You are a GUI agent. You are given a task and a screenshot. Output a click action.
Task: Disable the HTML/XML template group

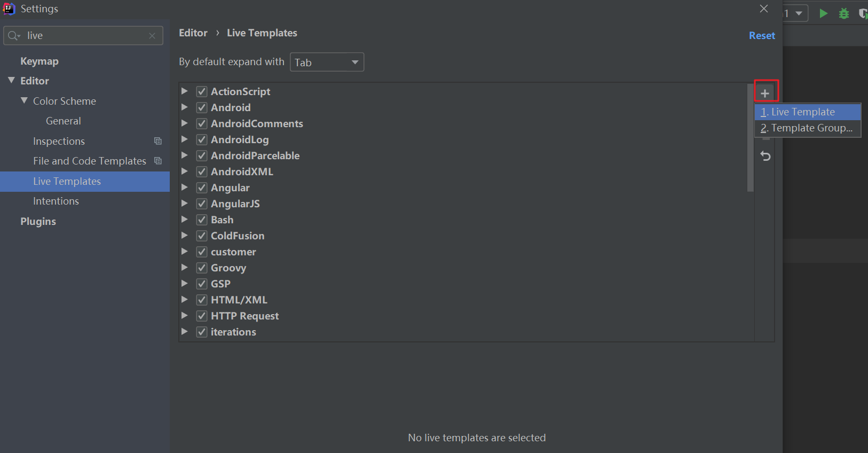202,300
